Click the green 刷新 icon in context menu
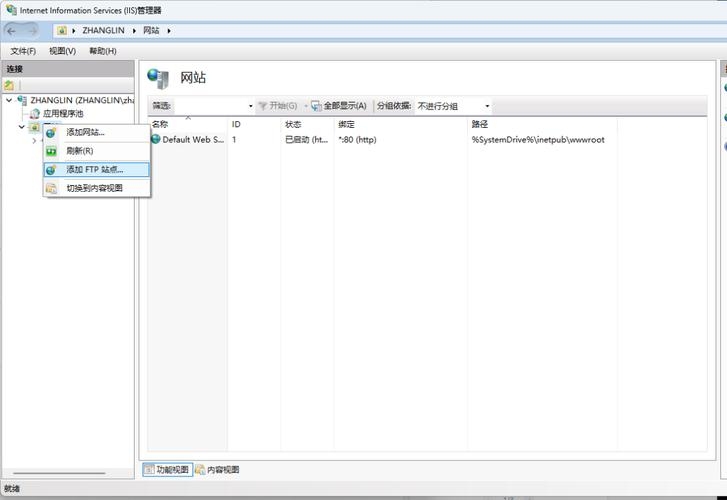Screen dimensions: 727x500 pyautogui.click(x=51, y=151)
